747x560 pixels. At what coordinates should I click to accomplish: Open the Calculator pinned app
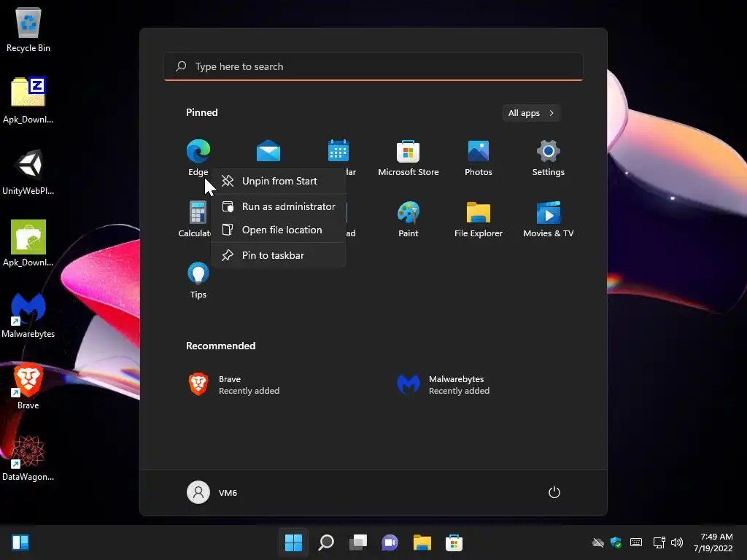pos(196,219)
